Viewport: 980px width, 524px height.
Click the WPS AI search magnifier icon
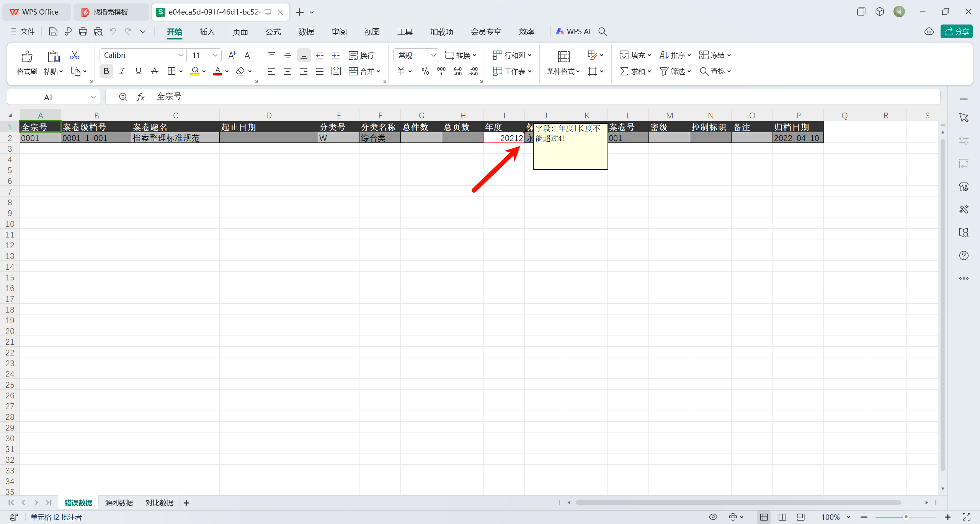tap(603, 32)
